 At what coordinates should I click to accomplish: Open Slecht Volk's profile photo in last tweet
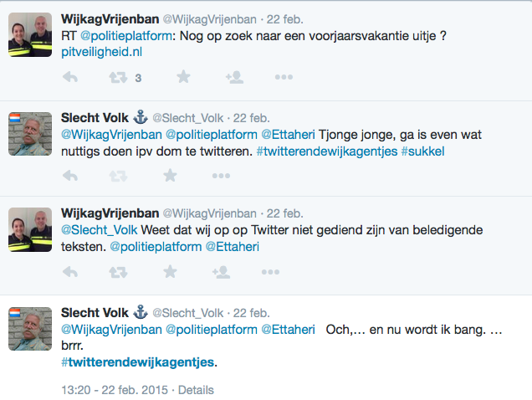[x=30, y=328]
